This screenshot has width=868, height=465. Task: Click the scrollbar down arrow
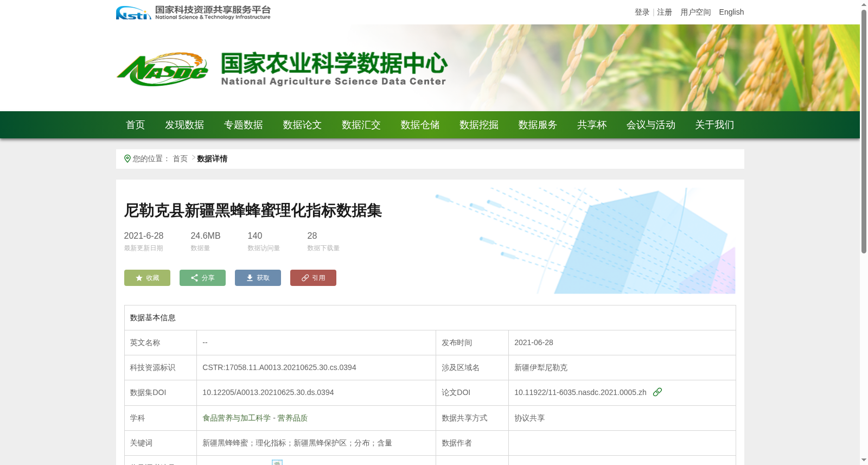click(864, 460)
